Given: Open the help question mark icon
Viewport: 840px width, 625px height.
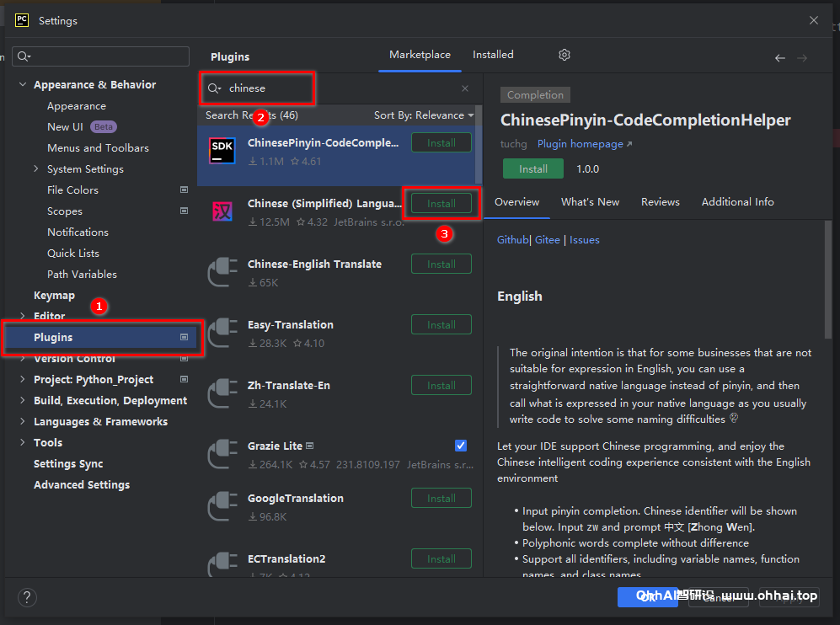Looking at the screenshot, I should pyautogui.click(x=27, y=596).
